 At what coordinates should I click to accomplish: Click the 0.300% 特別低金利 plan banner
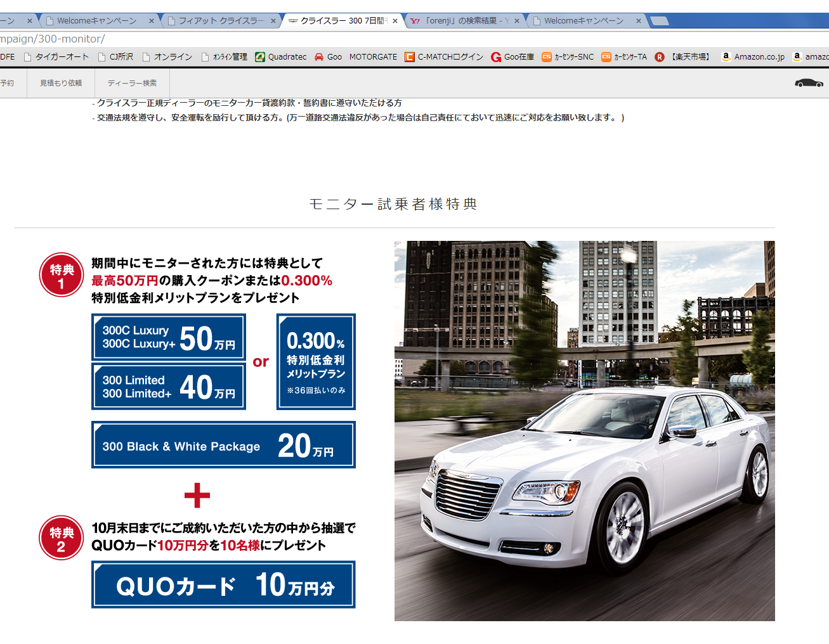pos(316,362)
